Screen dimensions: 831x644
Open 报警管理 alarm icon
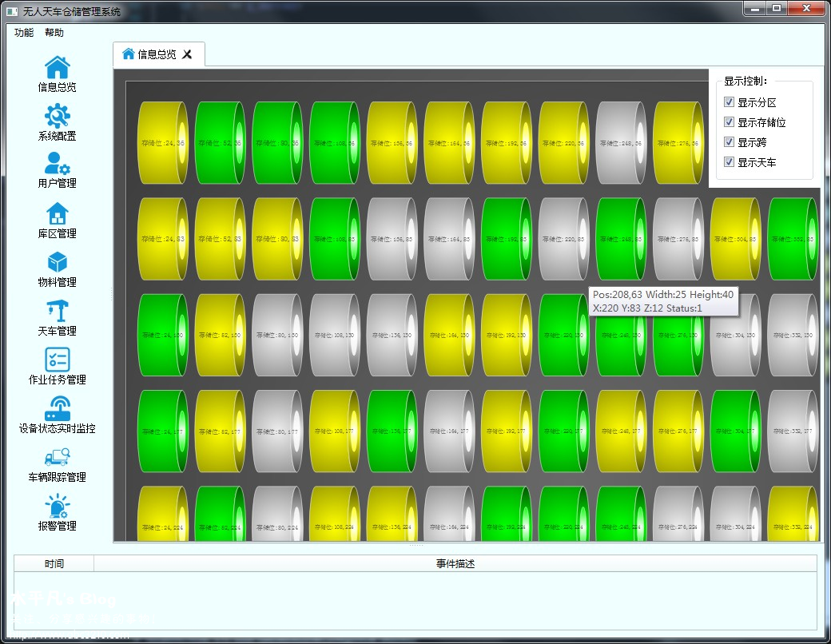tap(57, 506)
